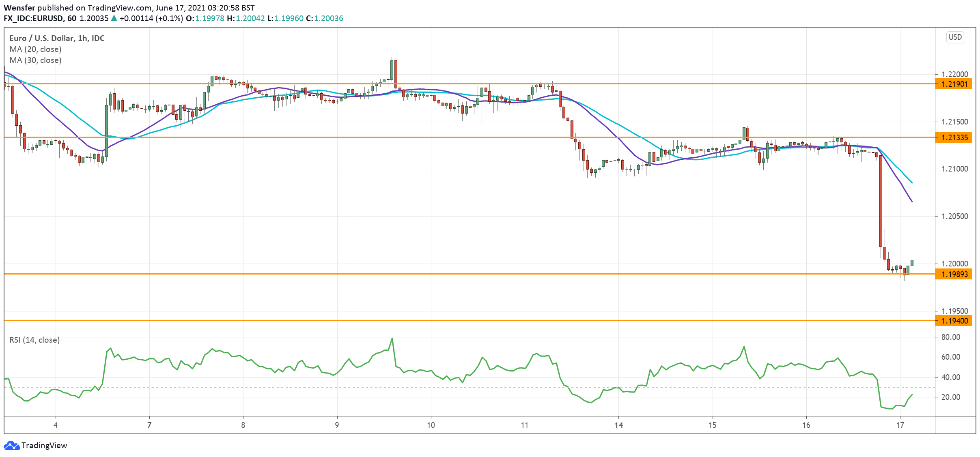Click the 1.19893 support level label
980x457 pixels.
[954, 275]
